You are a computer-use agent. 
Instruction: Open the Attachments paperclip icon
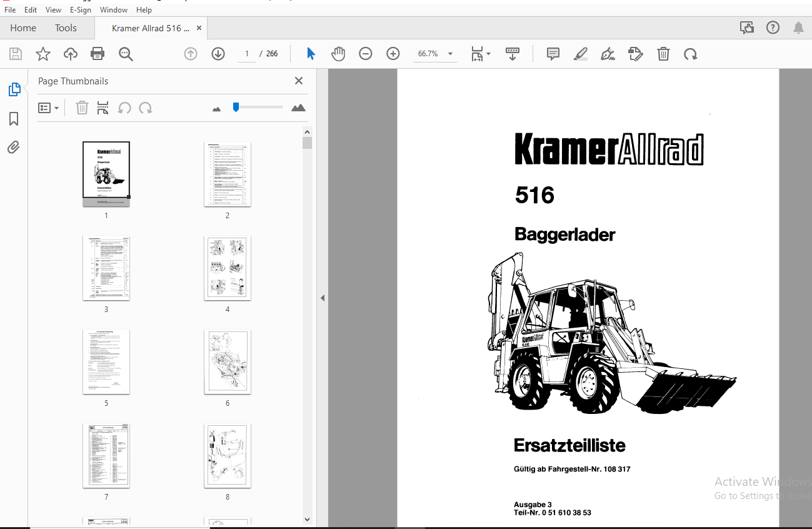pos(14,148)
